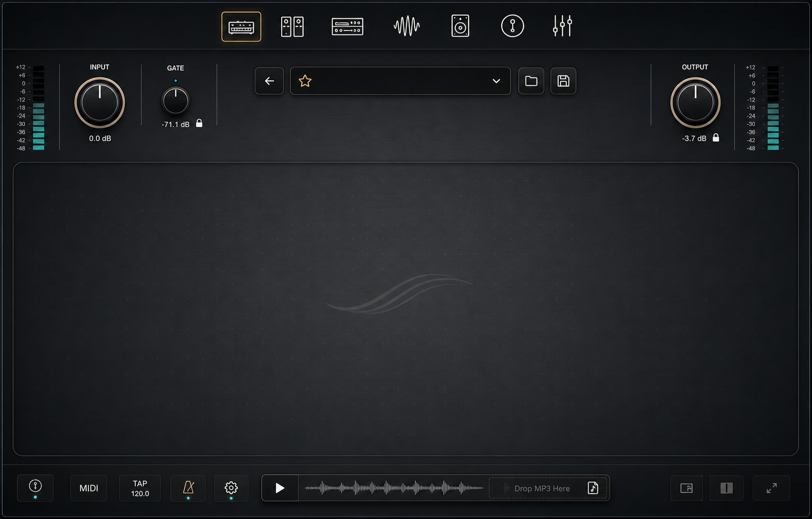Click the -3.7 dB output value

(x=694, y=138)
